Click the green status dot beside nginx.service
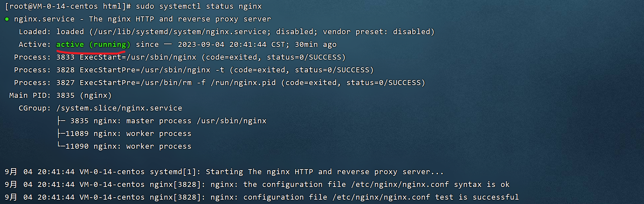Screen dimensions: 644x204 tap(7, 19)
